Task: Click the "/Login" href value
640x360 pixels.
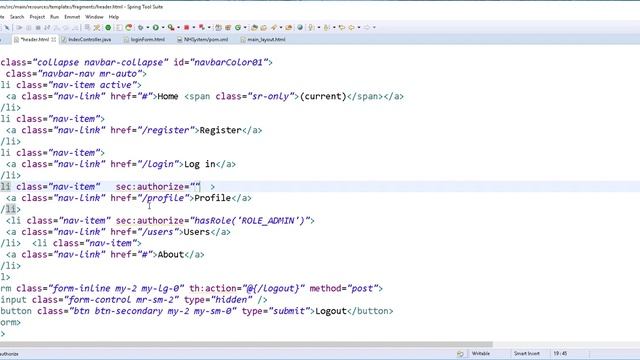Action: [158, 164]
